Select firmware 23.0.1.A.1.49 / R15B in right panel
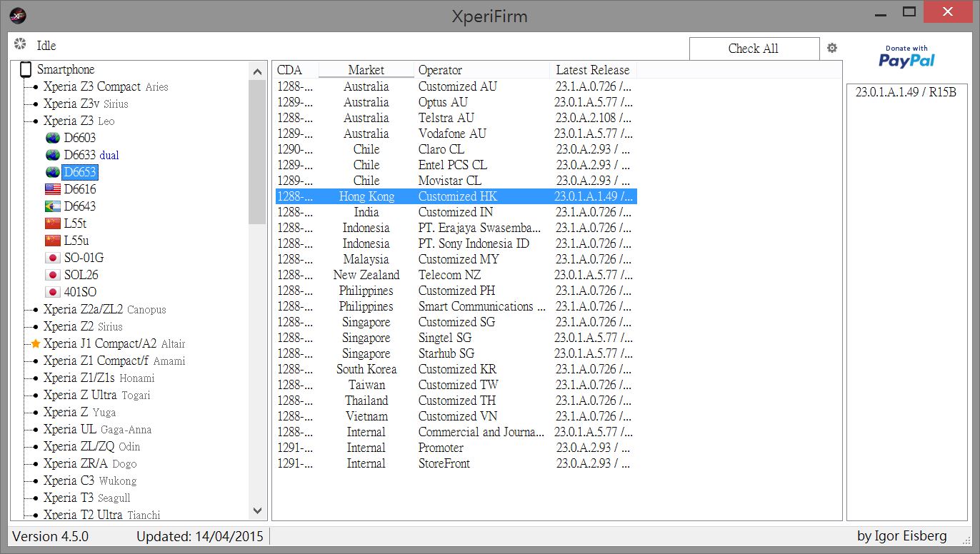 (x=906, y=92)
